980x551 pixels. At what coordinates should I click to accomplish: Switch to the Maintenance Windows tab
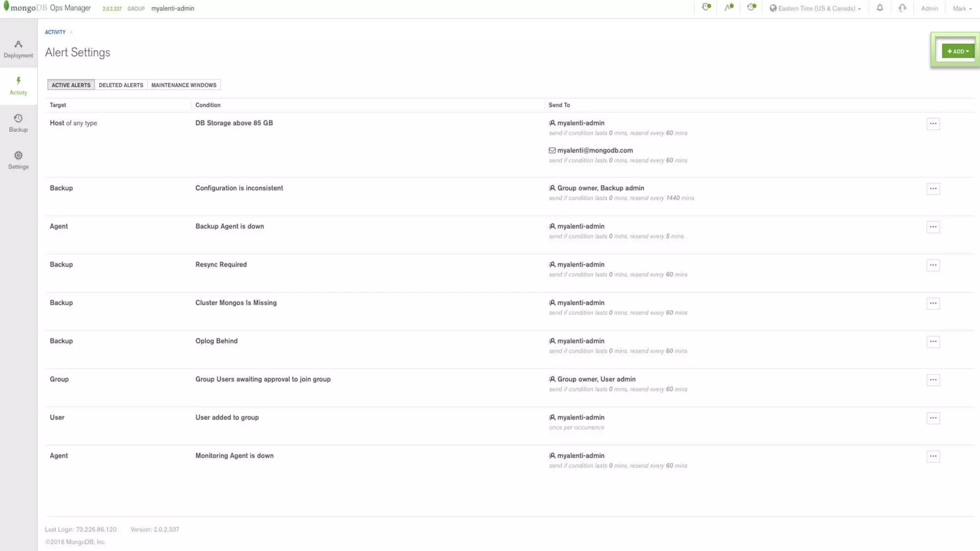[184, 85]
